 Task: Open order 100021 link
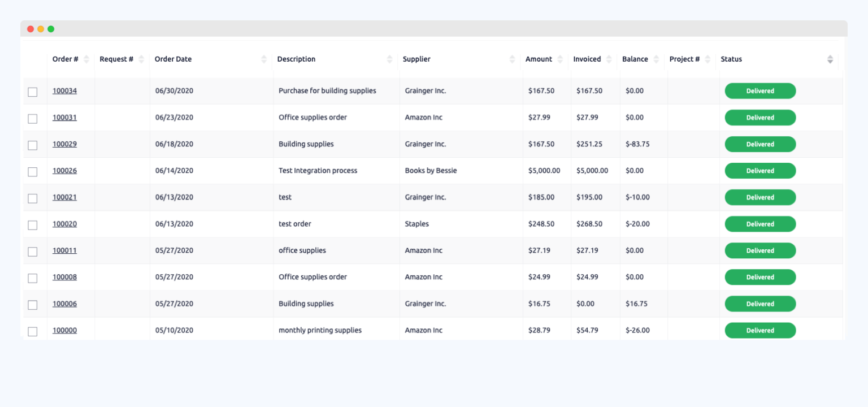(64, 197)
